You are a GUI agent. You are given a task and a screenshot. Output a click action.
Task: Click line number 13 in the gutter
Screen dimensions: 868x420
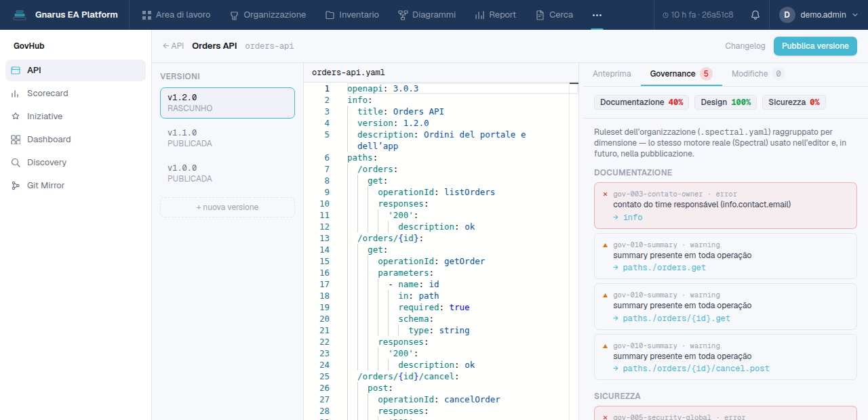click(x=324, y=238)
